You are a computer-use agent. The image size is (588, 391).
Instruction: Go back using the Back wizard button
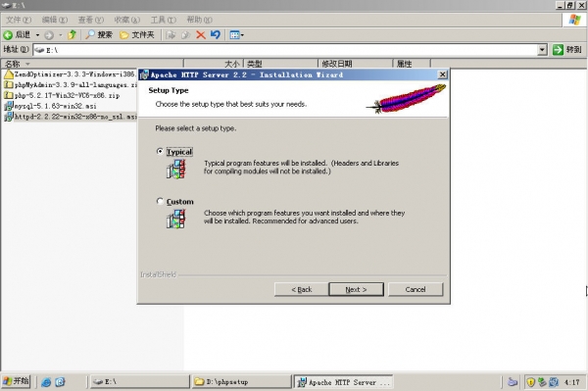click(x=302, y=289)
